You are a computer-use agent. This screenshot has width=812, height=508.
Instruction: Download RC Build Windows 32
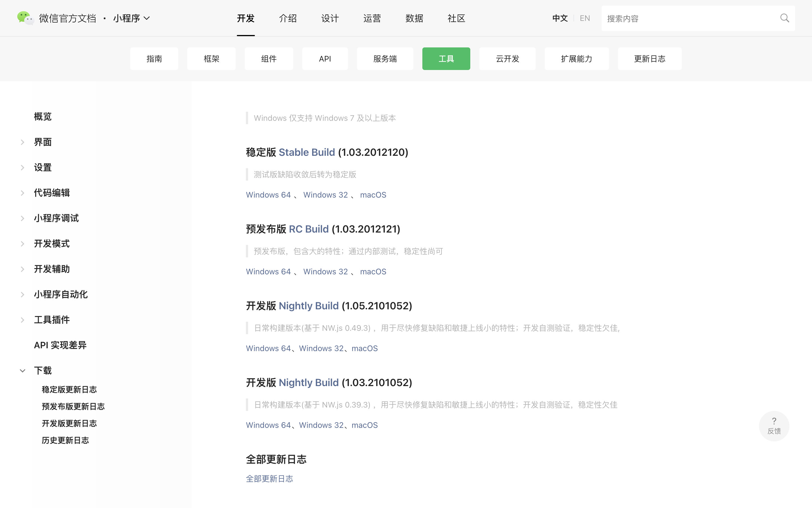point(325,271)
